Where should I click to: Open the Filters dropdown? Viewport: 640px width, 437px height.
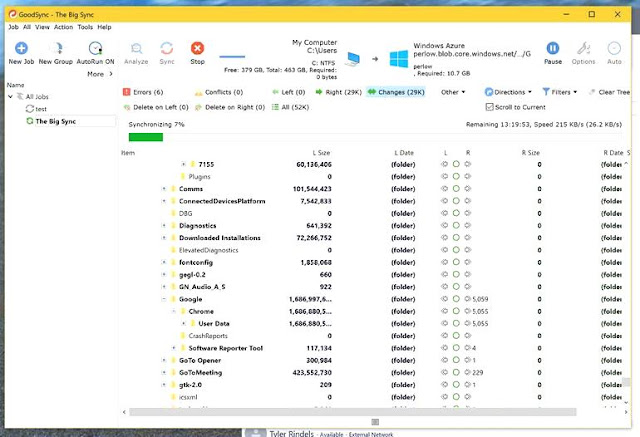[x=560, y=92]
